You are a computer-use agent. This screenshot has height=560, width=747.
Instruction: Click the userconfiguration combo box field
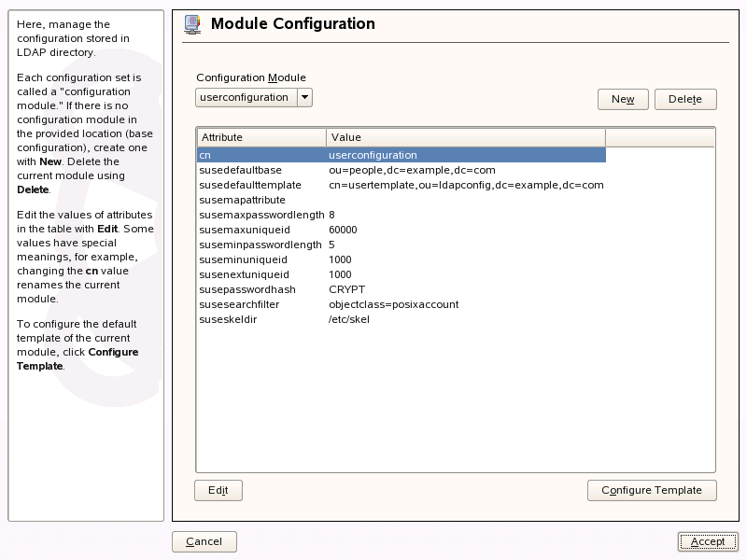pos(246,98)
